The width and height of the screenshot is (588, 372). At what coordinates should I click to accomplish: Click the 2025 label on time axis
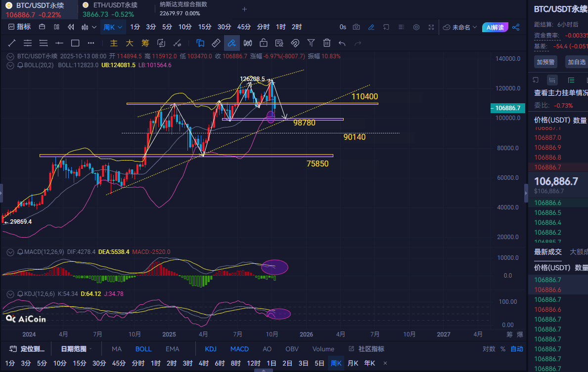tap(169, 334)
